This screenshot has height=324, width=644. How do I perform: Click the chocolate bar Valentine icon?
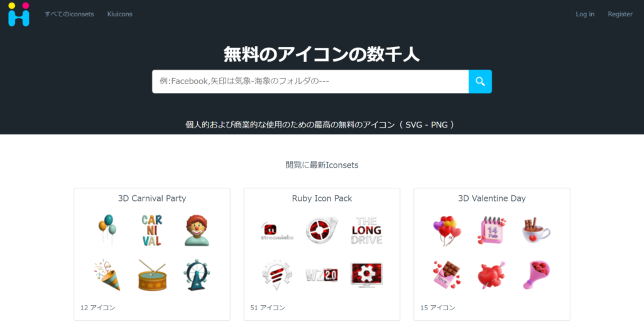pos(447,275)
